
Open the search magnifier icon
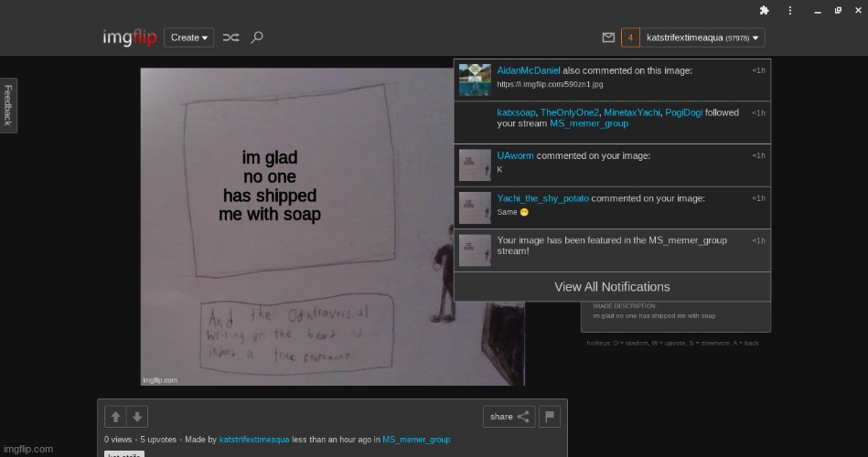click(256, 37)
